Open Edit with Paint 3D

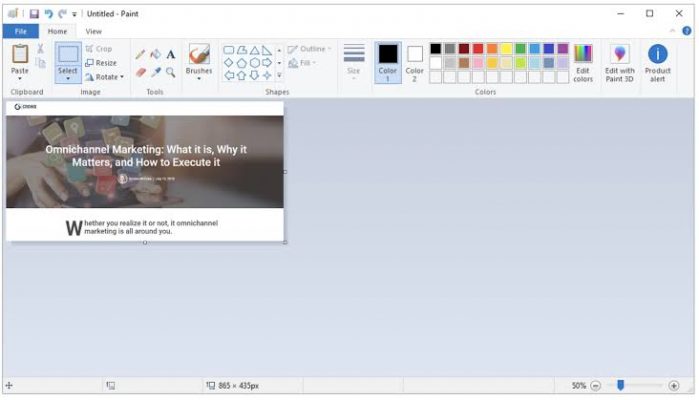(620, 63)
